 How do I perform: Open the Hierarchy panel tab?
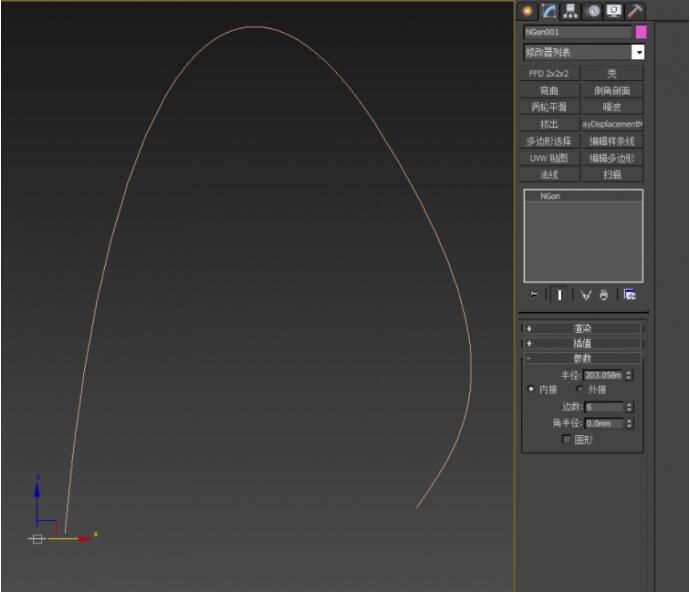pos(571,11)
